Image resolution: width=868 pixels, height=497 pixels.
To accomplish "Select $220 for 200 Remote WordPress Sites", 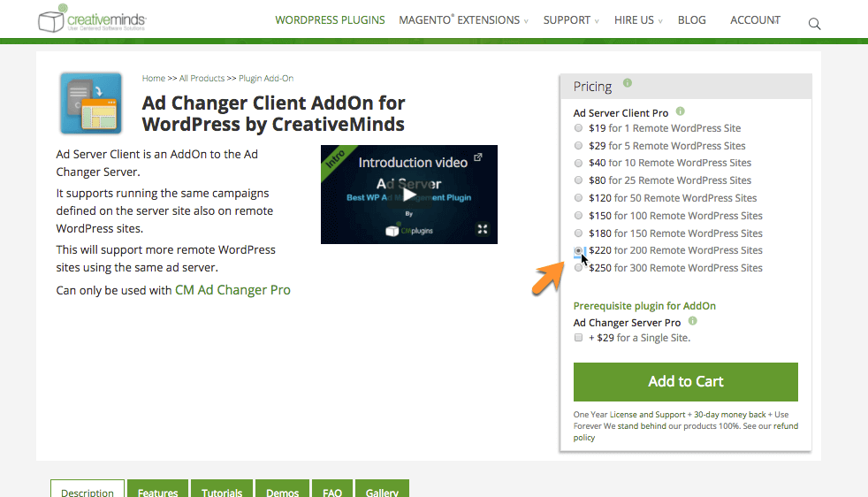I will click(x=578, y=250).
